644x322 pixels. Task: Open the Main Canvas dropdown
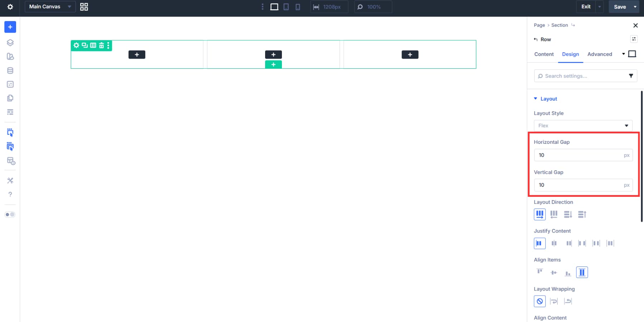point(50,6)
